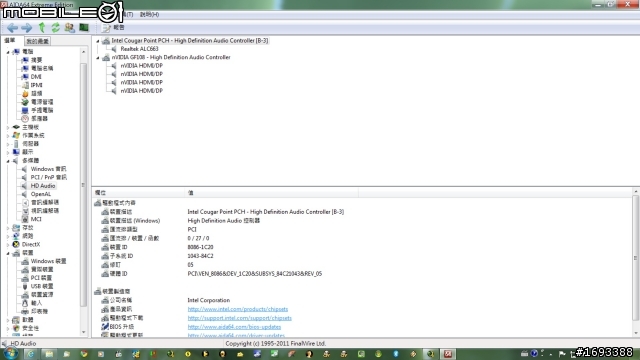640x360 pixels.
Task: Click the red AIDA64 taskbar button
Action: 448,354
